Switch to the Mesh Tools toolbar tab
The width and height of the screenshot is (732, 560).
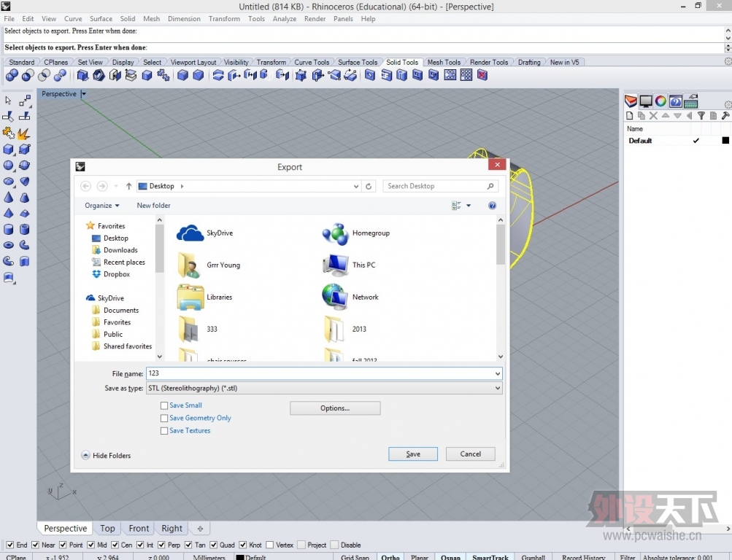click(444, 62)
